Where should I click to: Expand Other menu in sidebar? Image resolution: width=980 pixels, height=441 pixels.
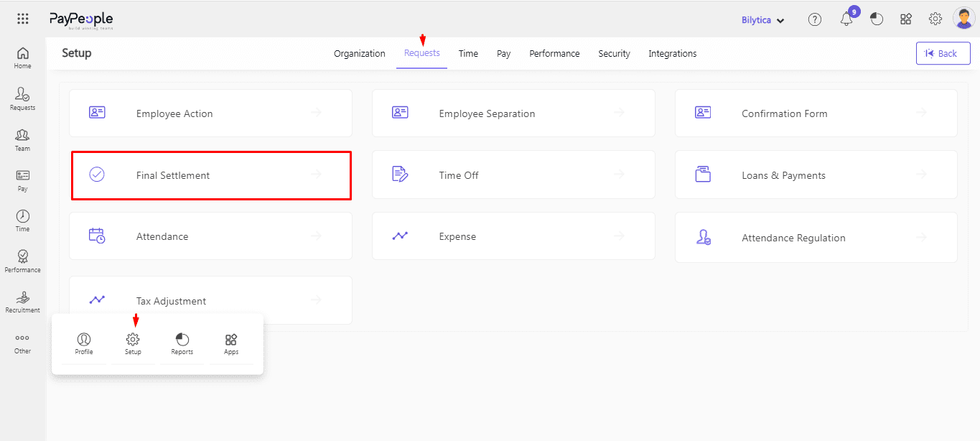pyautogui.click(x=23, y=343)
